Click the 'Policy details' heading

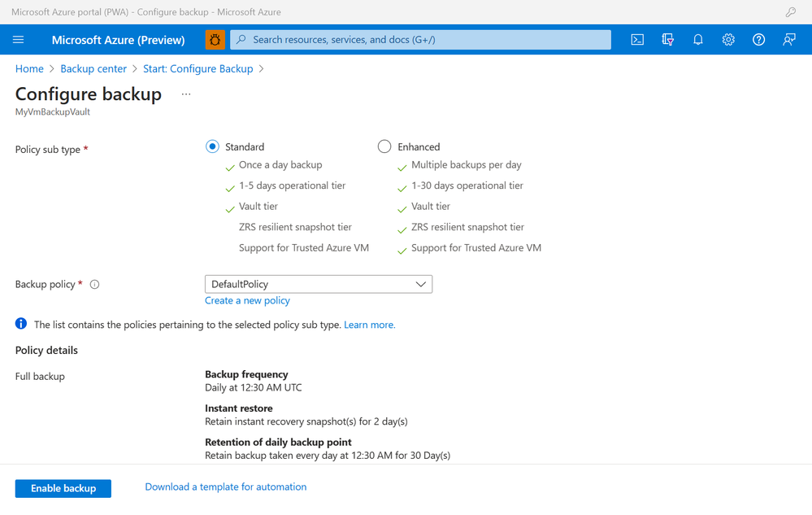pyautogui.click(x=46, y=350)
